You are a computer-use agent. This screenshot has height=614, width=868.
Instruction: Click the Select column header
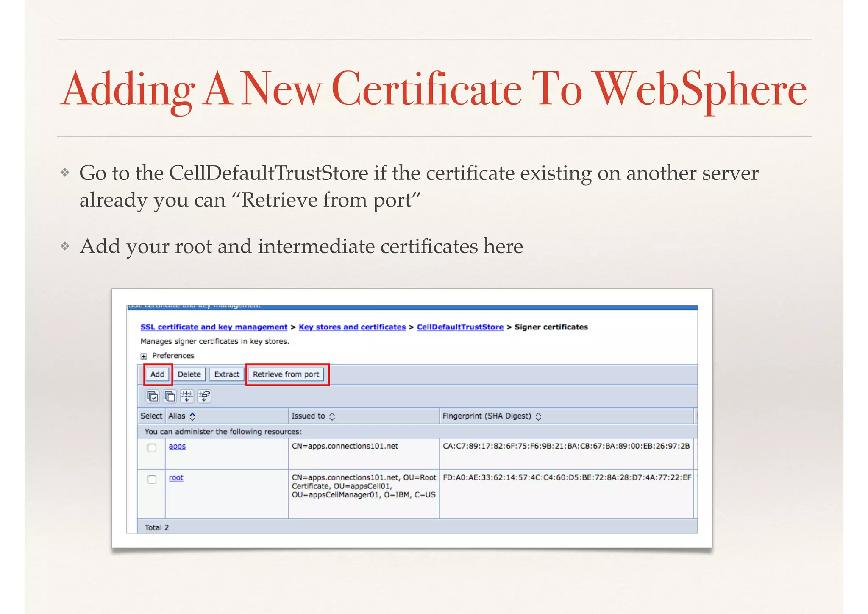coord(151,416)
